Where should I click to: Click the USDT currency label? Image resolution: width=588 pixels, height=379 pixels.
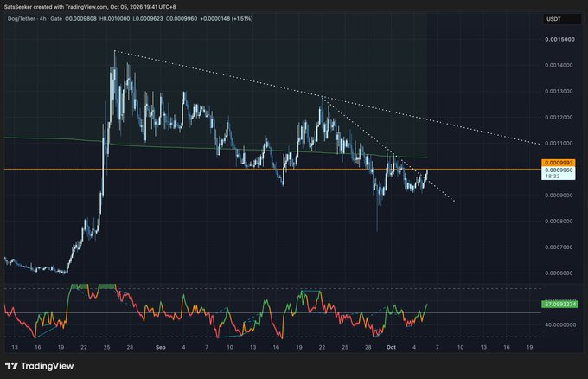point(553,19)
